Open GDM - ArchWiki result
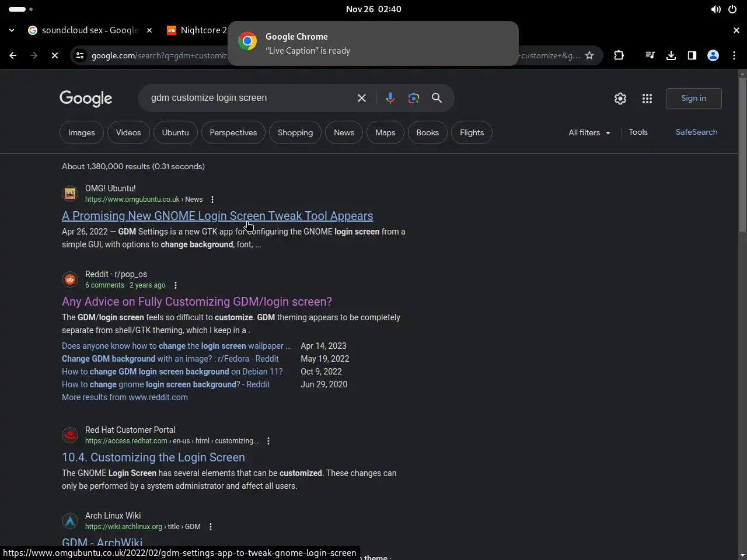This screenshot has height=560, width=747. [x=102, y=542]
